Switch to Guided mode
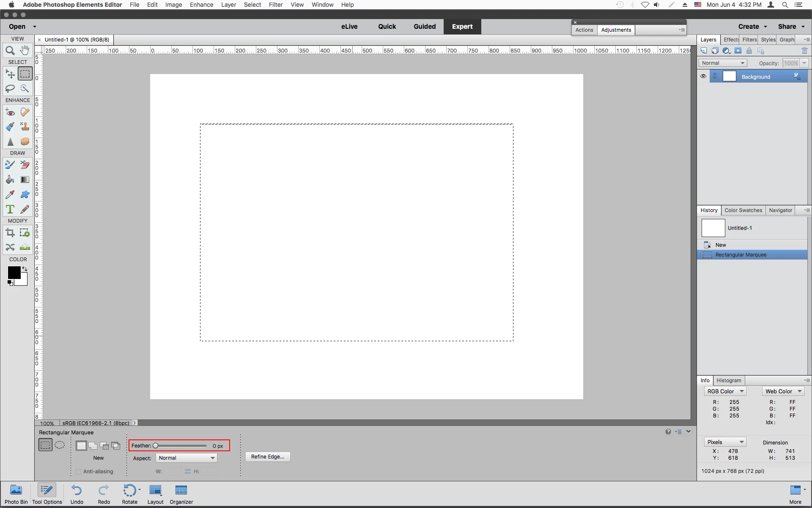Image resolution: width=812 pixels, height=508 pixels. pos(425,26)
